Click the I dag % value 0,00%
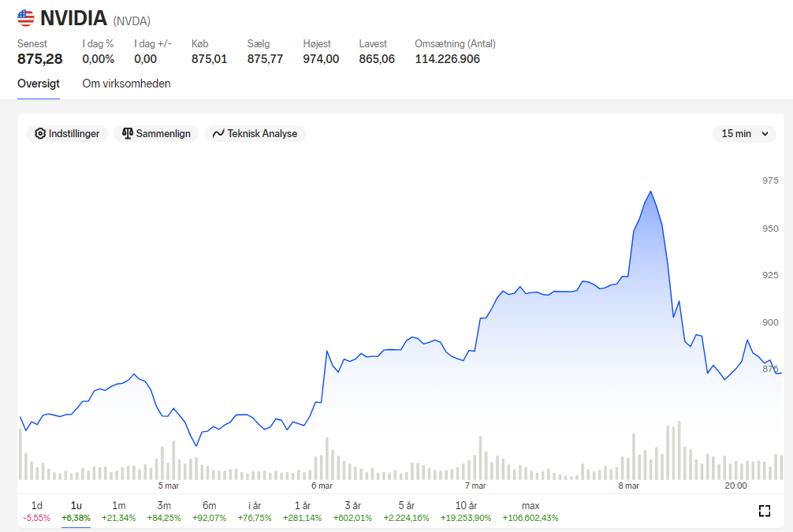The image size is (793, 532). pyautogui.click(x=98, y=59)
